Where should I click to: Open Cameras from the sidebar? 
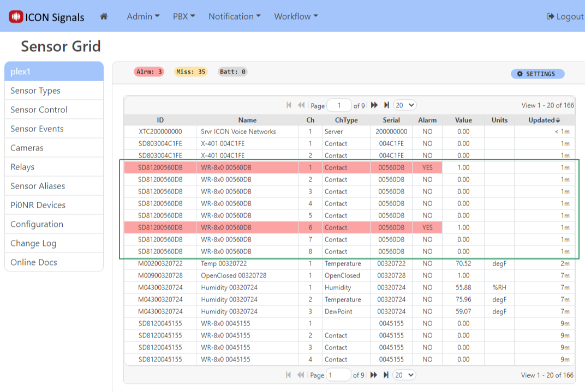(27, 148)
